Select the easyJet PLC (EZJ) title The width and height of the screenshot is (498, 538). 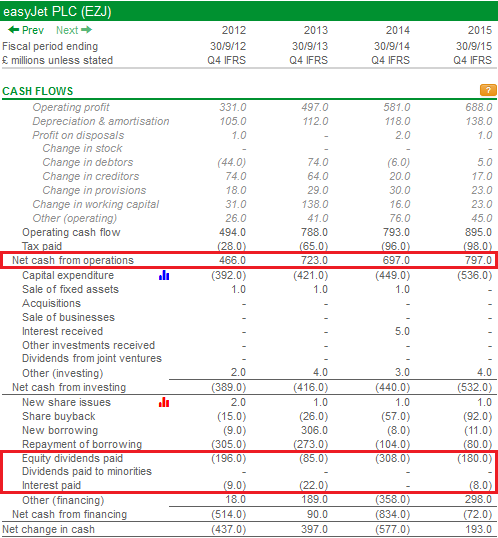[57, 11]
